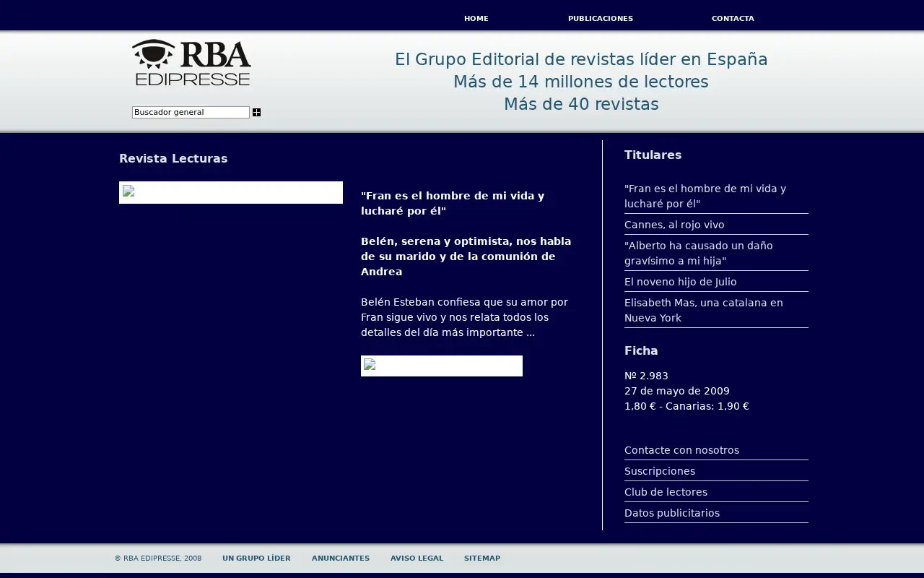
Task: Click the broken magazine cover image under Revista Lecturas
Action: [231, 192]
